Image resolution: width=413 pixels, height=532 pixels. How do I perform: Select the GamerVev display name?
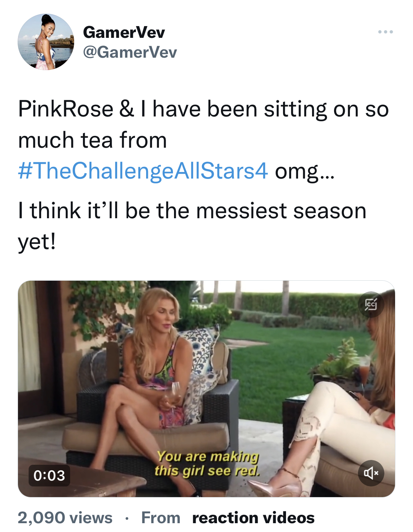[124, 32]
